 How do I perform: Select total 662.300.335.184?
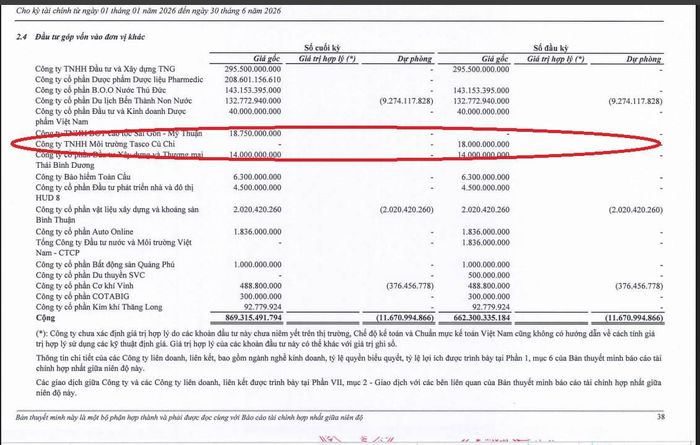click(481, 318)
